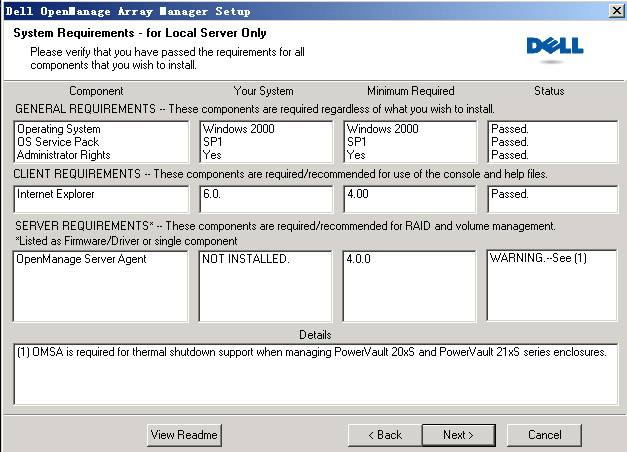Select the OS Service Pack row
Screen dimensions: 627x452
[58, 142]
